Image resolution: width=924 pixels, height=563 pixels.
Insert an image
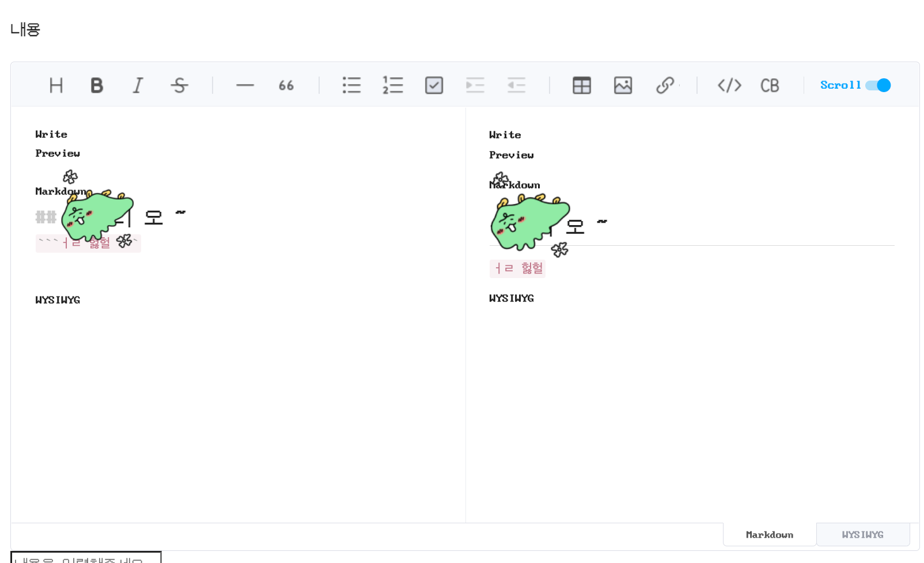click(x=623, y=85)
